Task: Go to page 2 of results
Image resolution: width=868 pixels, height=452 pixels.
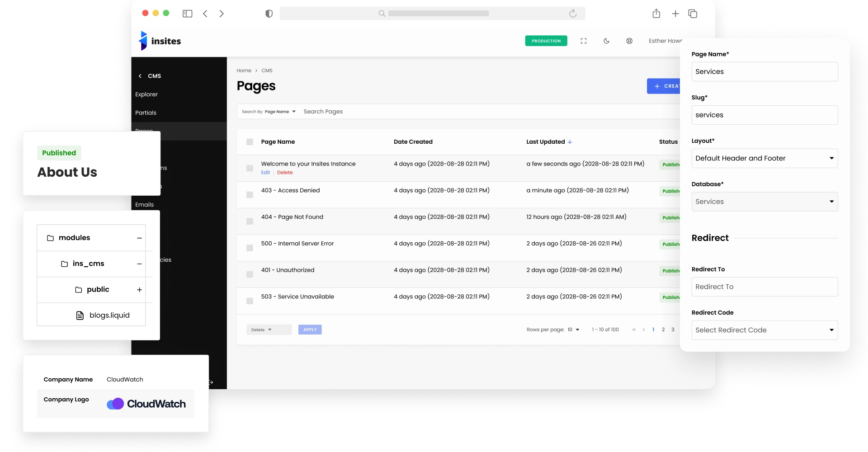Action: [663, 330]
